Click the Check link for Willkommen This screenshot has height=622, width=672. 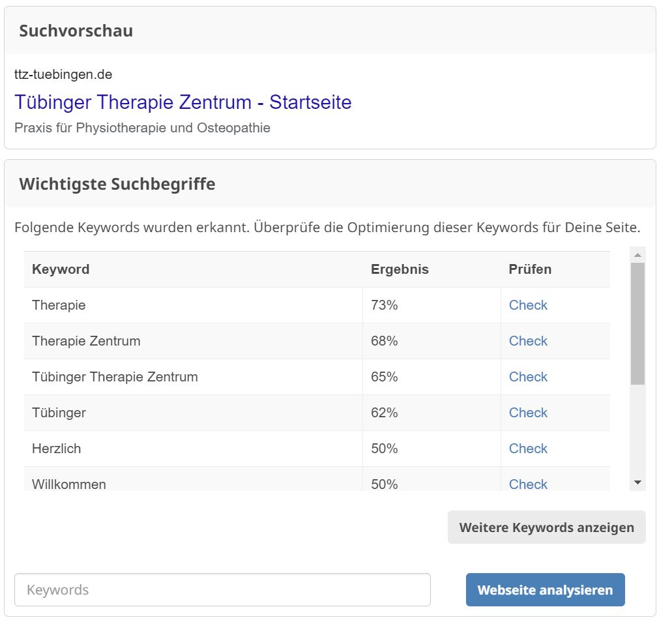pyautogui.click(x=528, y=484)
